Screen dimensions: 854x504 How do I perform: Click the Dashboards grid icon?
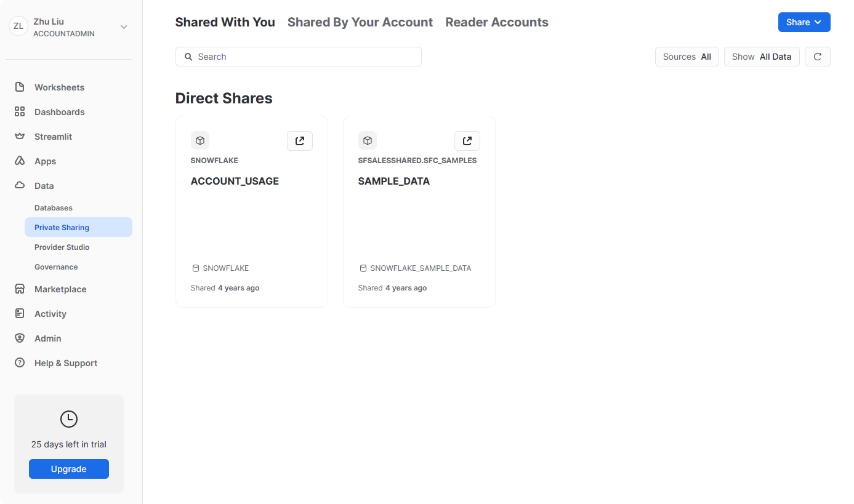[x=20, y=112]
